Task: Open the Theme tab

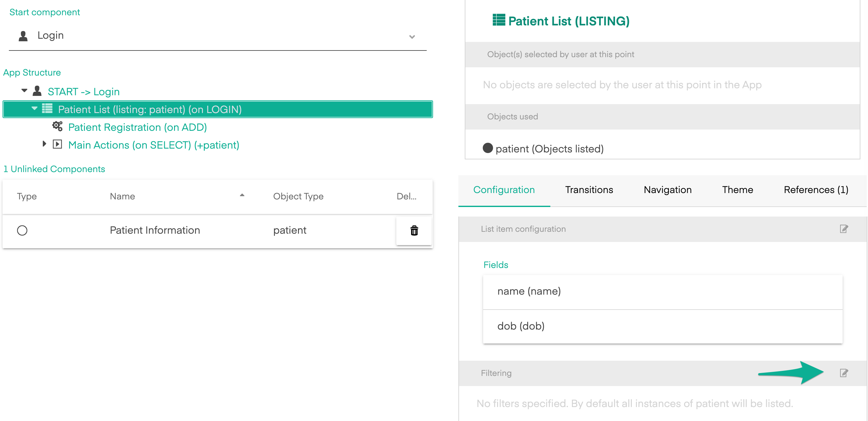Action: point(737,190)
